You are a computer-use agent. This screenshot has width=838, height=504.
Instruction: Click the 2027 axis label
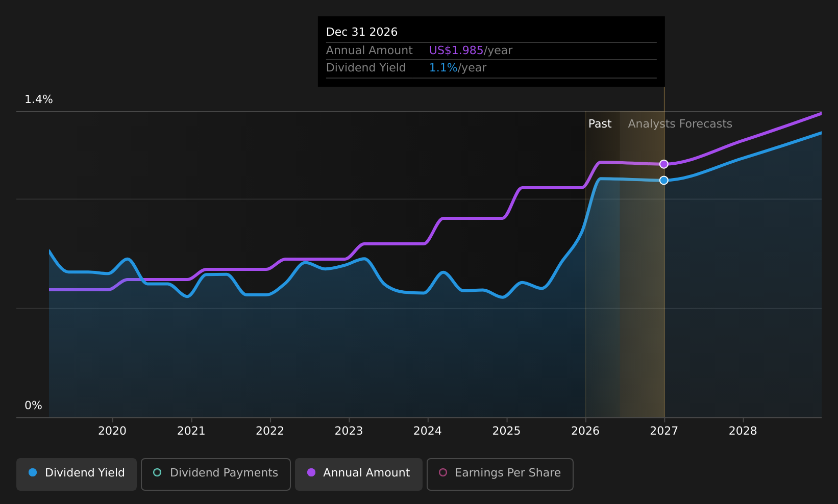pos(664,431)
